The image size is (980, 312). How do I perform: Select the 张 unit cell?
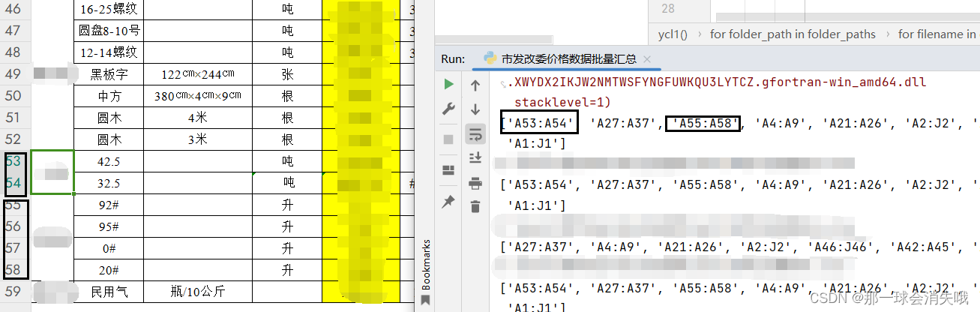(287, 74)
